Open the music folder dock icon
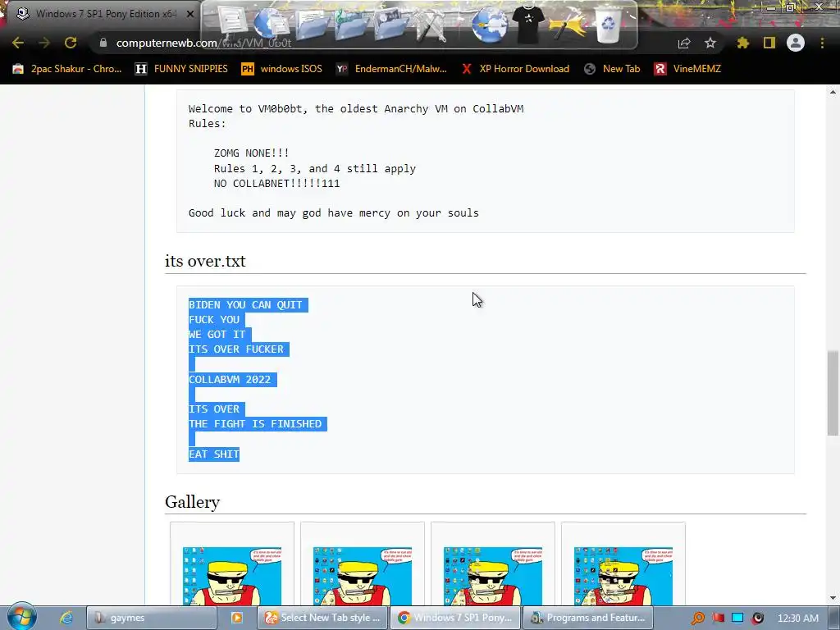Image resolution: width=840 pixels, height=630 pixels. pos(351,25)
